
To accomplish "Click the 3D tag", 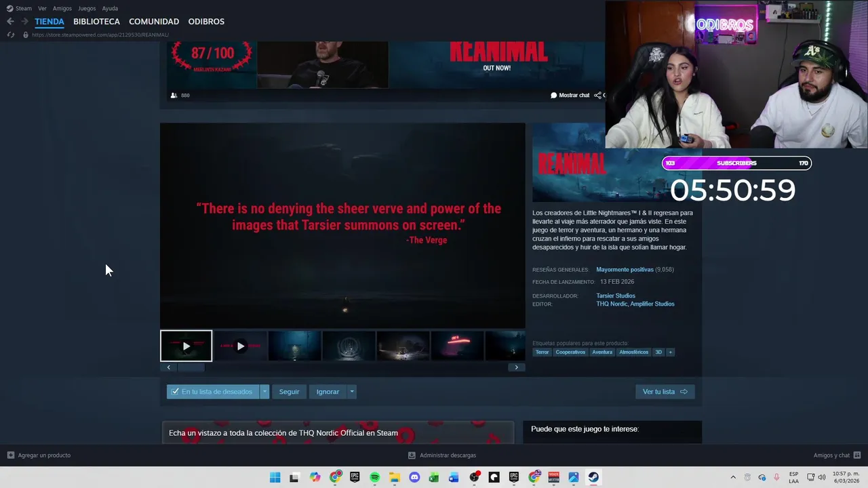I will click(x=658, y=352).
